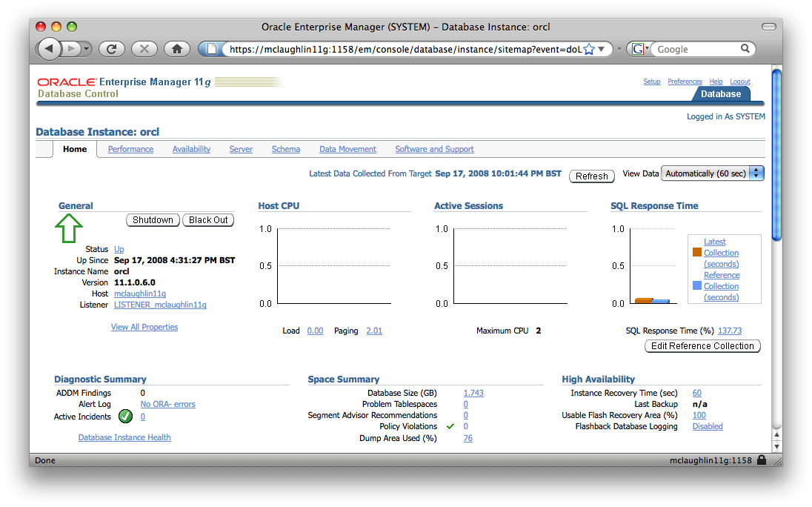Focus the Google search field
Screen dimensions: 812x507
click(x=696, y=49)
